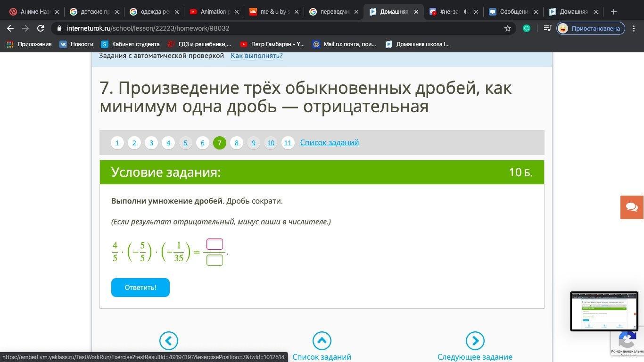Select task number 8

click(x=237, y=143)
